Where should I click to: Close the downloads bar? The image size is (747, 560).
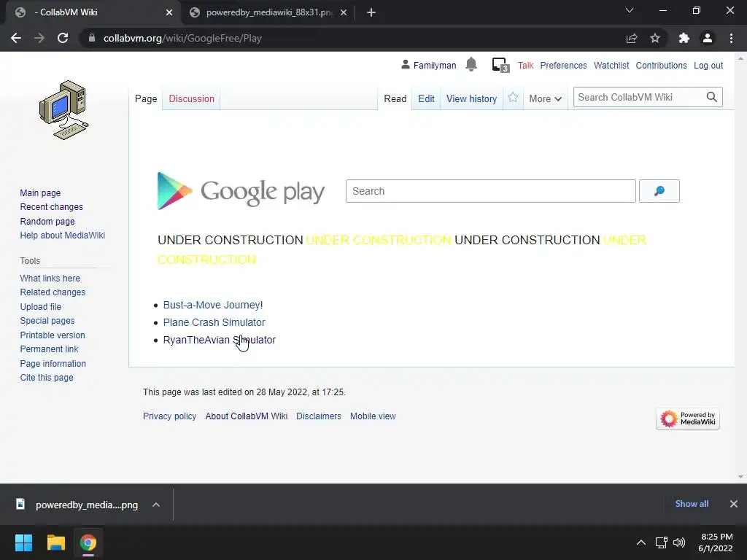tap(734, 504)
